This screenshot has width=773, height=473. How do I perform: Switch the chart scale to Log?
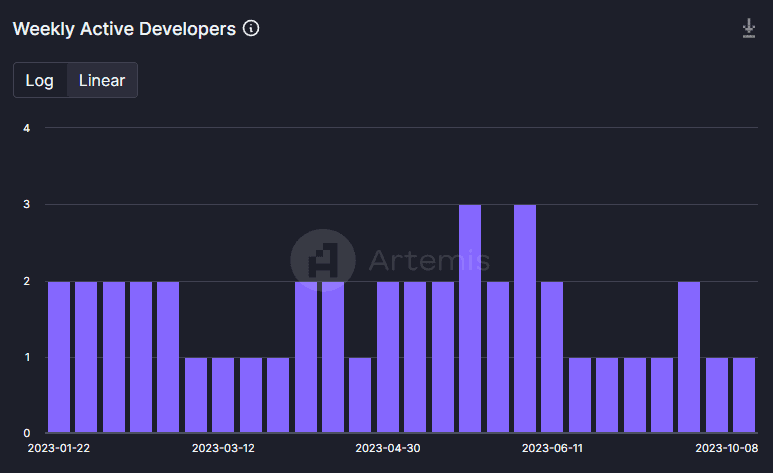[40, 80]
